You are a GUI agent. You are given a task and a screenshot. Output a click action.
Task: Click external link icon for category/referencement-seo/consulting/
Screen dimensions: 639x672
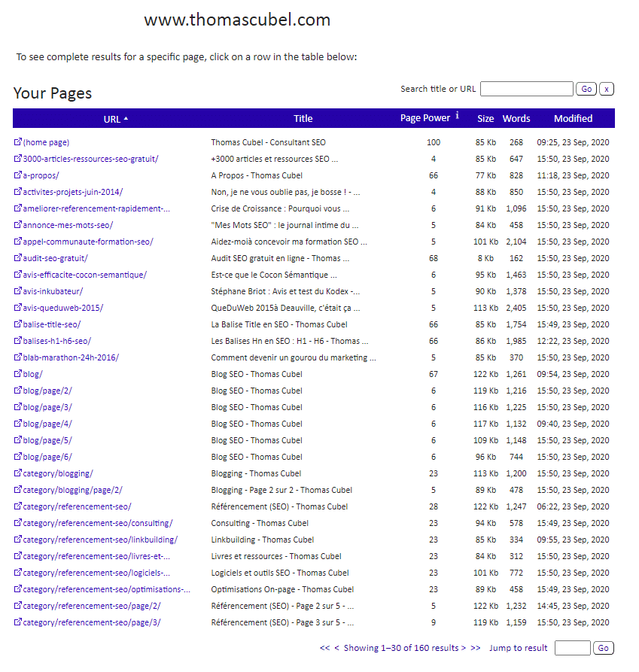(17, 523)
